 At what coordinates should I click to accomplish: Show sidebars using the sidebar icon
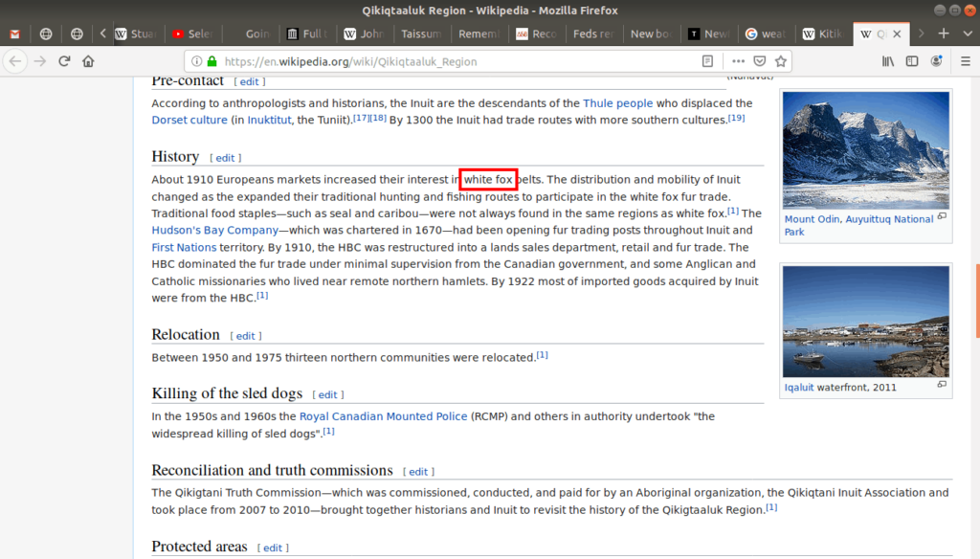pos(912,61)
